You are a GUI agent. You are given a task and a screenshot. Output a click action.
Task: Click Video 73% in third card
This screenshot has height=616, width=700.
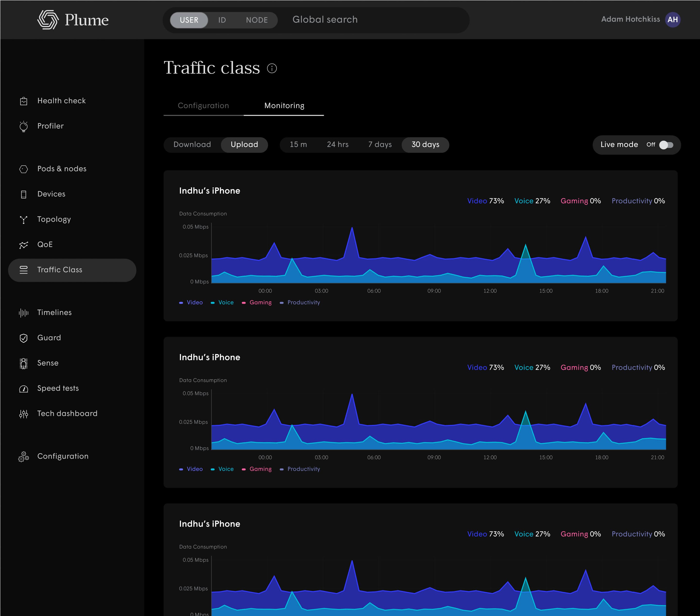tap(486, 534)
